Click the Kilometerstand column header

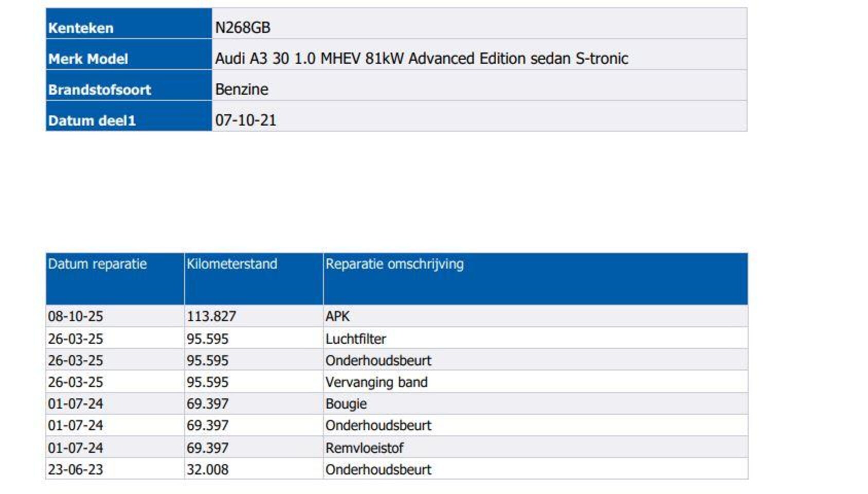point(231,264)
